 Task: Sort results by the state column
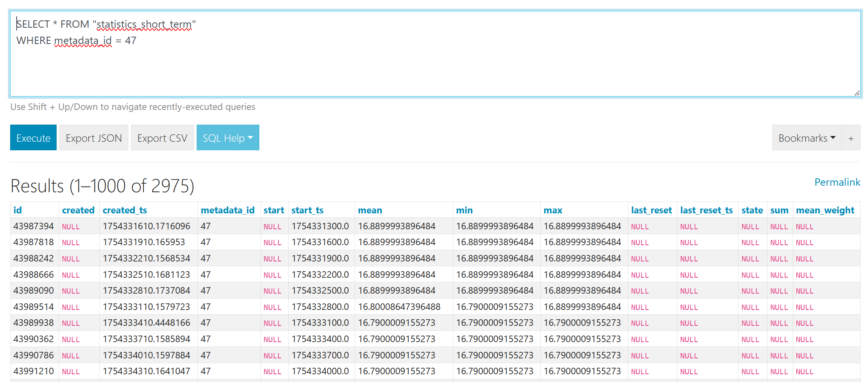[x=752, y=210]
